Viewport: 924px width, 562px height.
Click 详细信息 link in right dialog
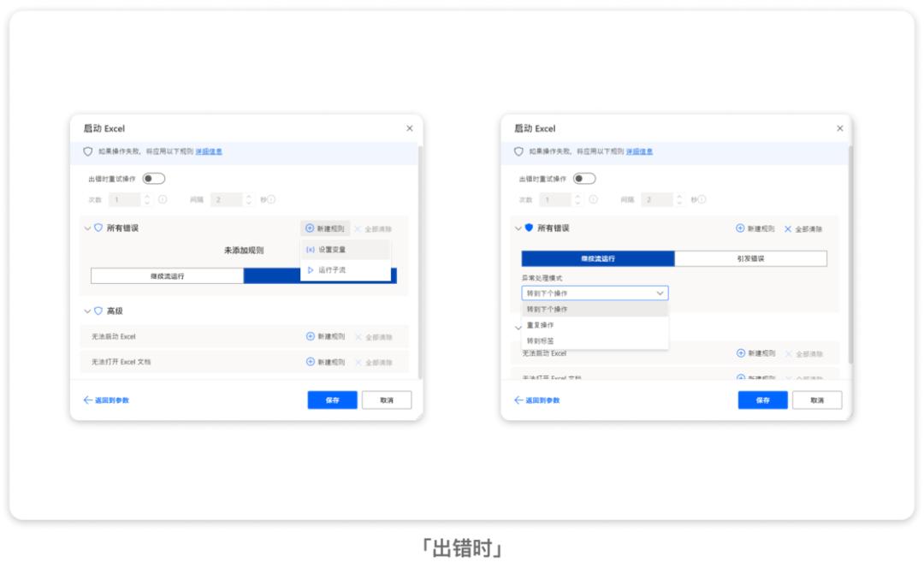pyautogui.click(x=639, y=151)
